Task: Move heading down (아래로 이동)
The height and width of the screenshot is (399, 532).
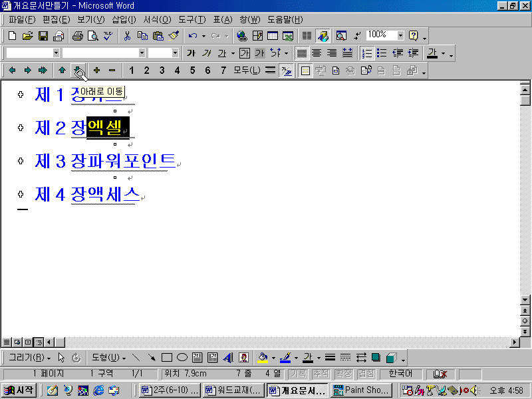Action: [78, 70]
